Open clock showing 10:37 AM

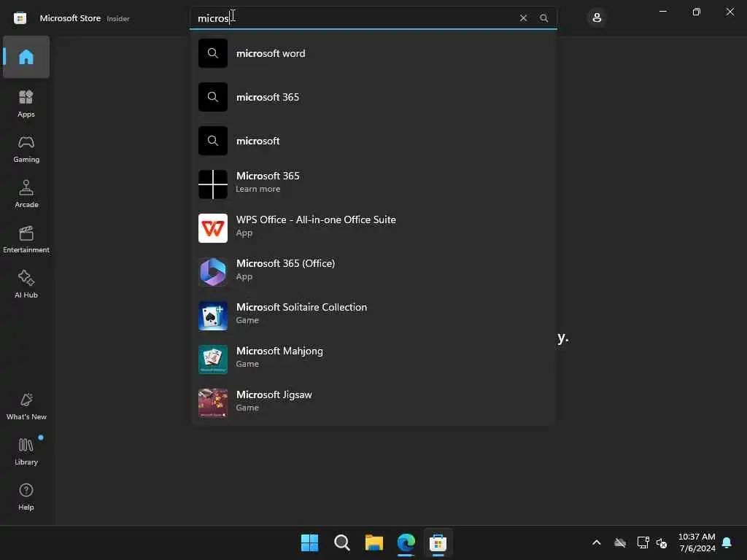pyautogui.click(x=697, y=542)
